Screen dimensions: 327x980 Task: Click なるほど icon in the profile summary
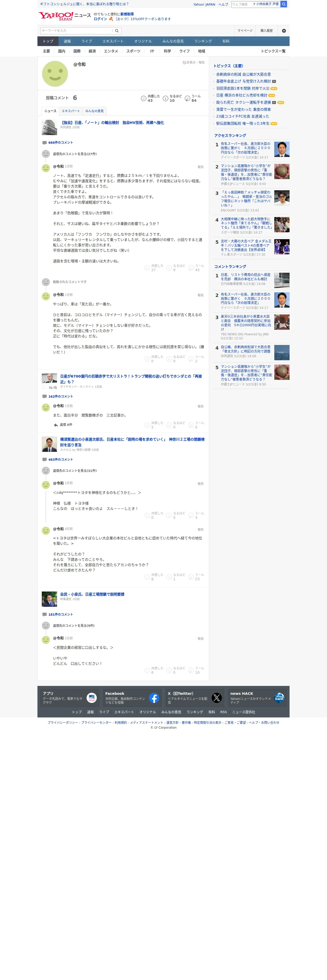pyautogui.click(x=166, y=98)
